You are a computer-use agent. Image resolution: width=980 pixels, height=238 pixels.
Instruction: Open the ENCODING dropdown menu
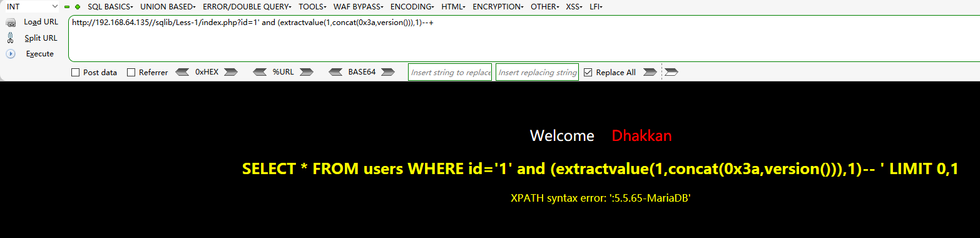(x=412, y=7)
